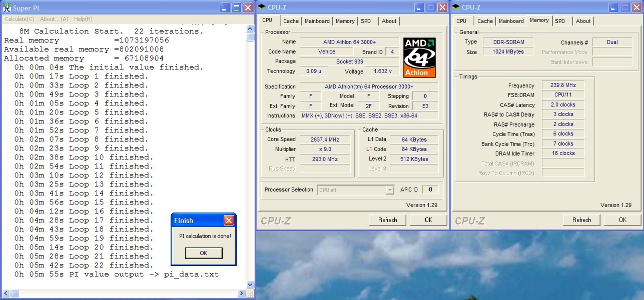Click OK in the Finish dialog
644x300 pixels.
point(203,253)
